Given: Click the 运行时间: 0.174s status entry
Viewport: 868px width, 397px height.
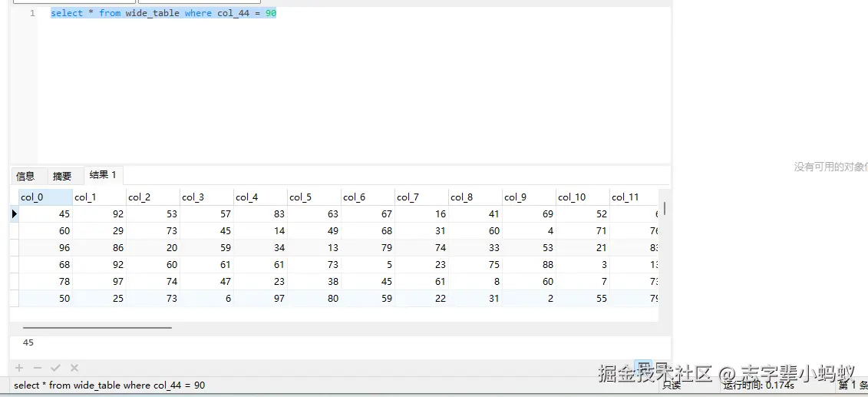Looking at the screenshot, I should tap(758, 385).
